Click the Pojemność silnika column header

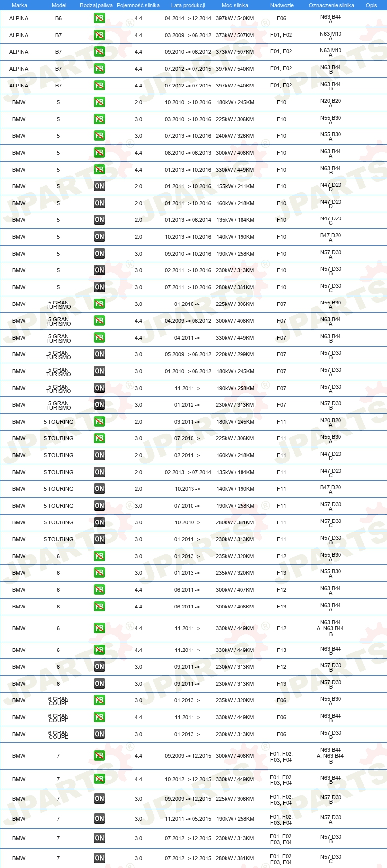138,5
